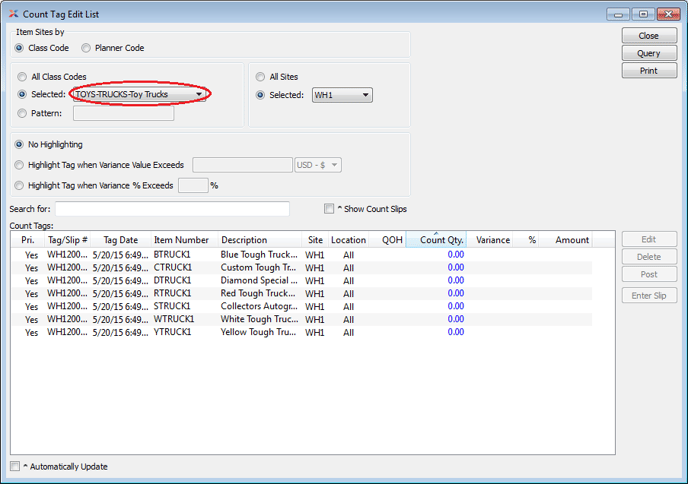Toggle the Automatically Update checkbox
Viewport: 688px width, 484px height.
tap(14, 466)
